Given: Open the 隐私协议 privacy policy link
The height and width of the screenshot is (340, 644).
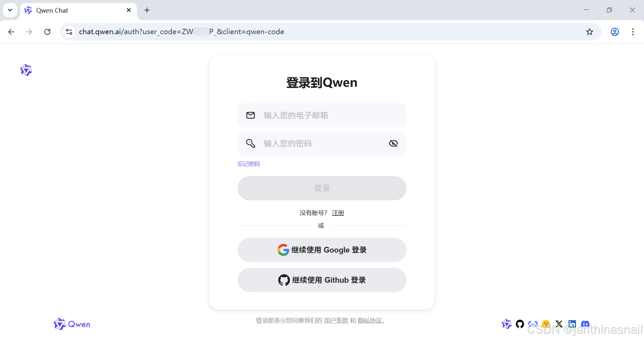Looking at the screenshot, I should 370,321.
